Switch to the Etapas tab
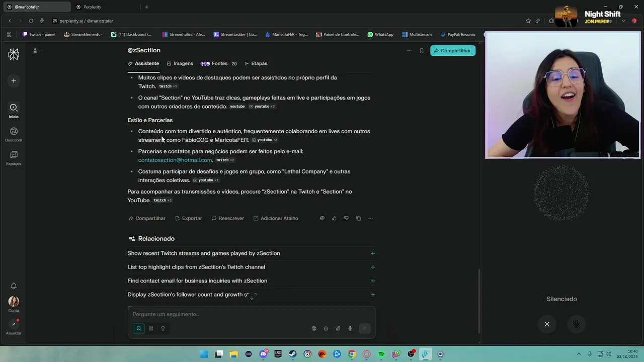Image resolution: width=644 pixels, height=362 pixels. pos(256,64)
